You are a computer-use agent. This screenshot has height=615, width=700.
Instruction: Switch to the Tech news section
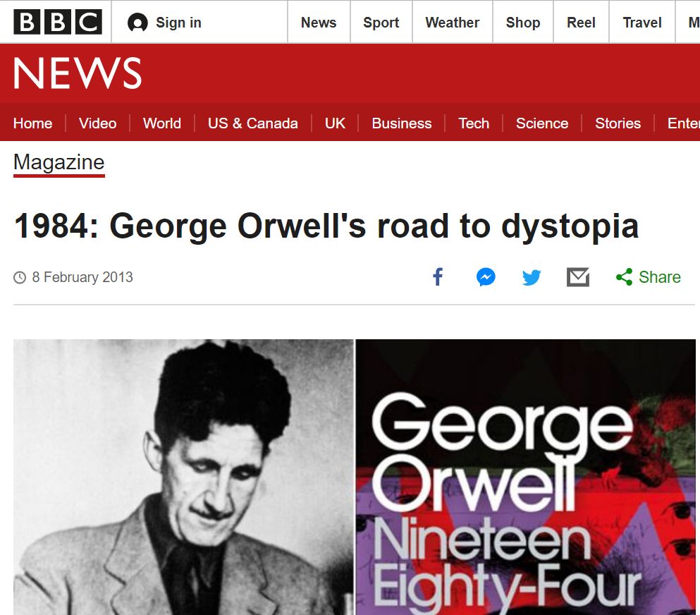coord(474,123)
